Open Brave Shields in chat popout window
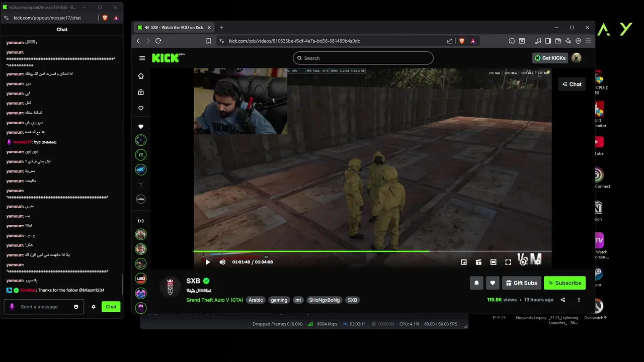Image resolution: width=644 pixels, height=362 pixels. point(105,18)
